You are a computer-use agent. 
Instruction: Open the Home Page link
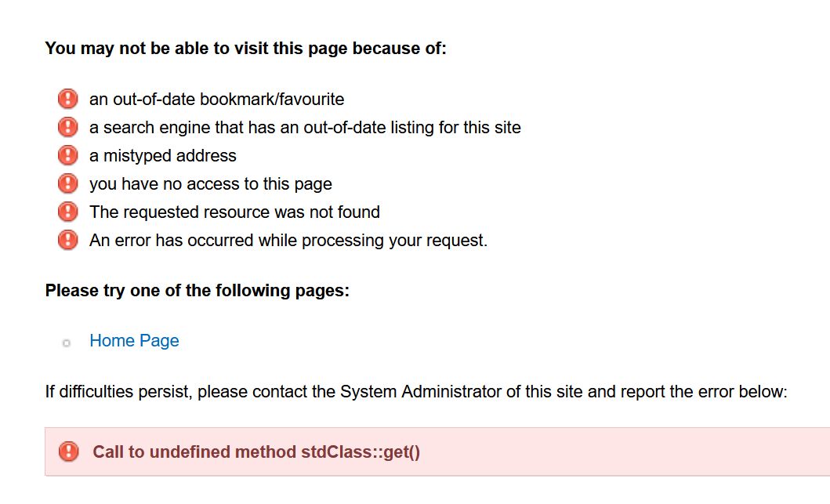pyautogui.click(x=134, y=341)
